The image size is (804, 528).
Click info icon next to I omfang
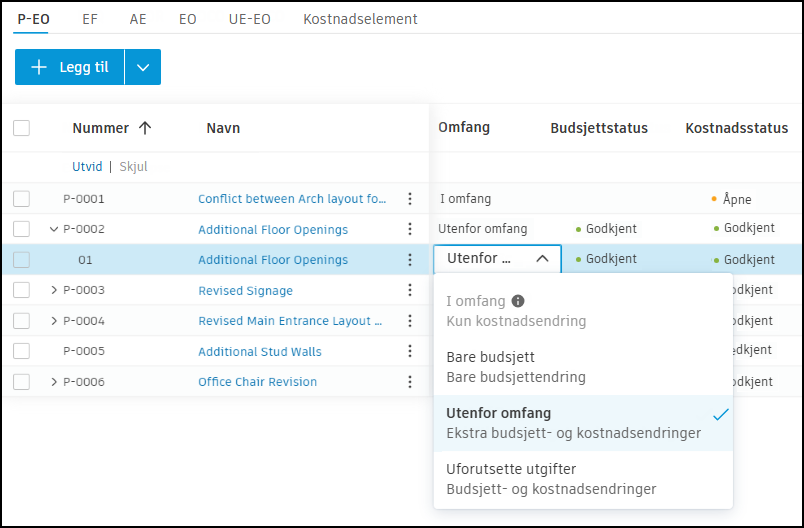click(518, 301)
